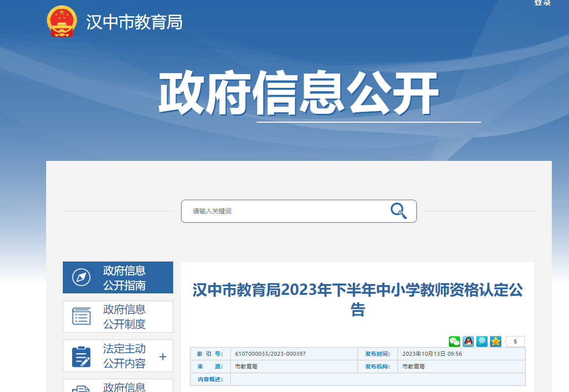Screen dimensions: 569x392
Task: Click the 政府信息公开 banner heading
Action: 298,94
